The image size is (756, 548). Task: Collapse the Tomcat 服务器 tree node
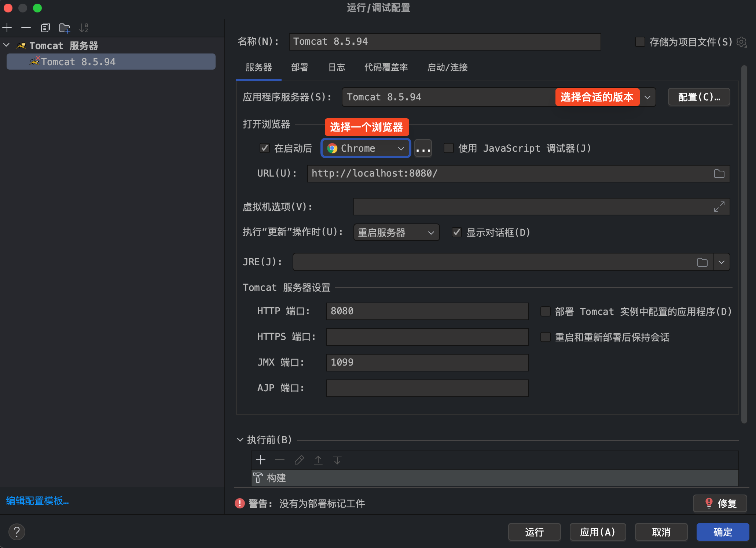coord(7,45)
